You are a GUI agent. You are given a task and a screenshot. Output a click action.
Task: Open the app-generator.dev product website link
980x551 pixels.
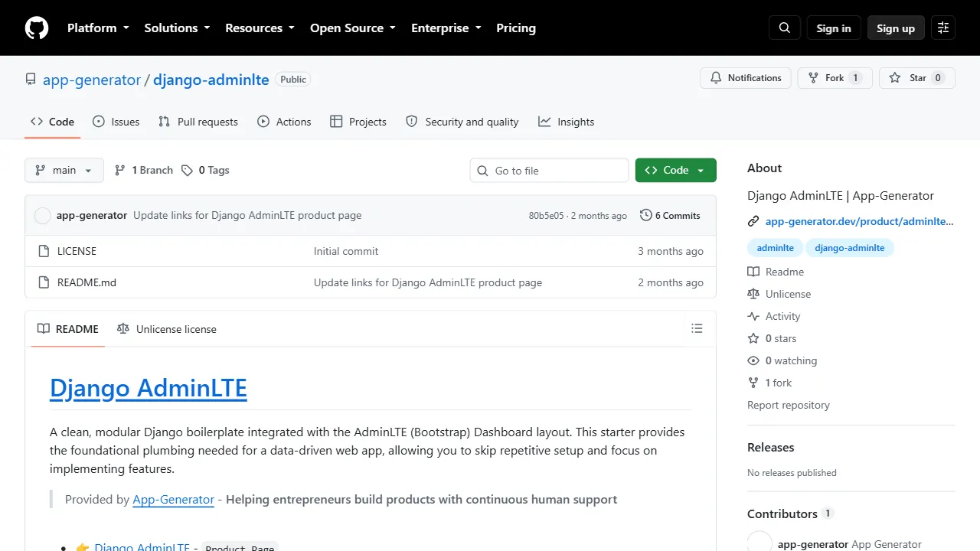point(860,221)
